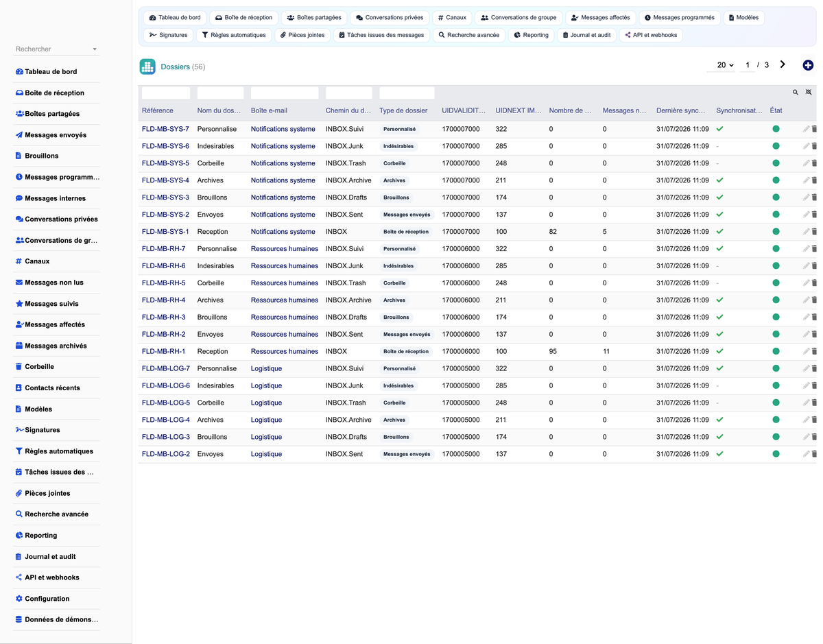Click green status dot for FLD-MB-SYS-7
This screenshot has height=644, width=823.
[x=776, y=129]
